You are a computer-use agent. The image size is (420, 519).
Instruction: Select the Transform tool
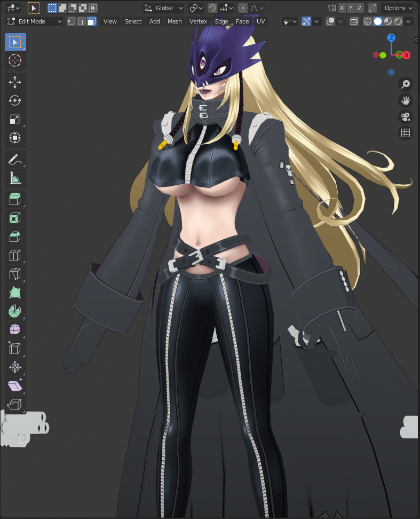pos(15,138)
